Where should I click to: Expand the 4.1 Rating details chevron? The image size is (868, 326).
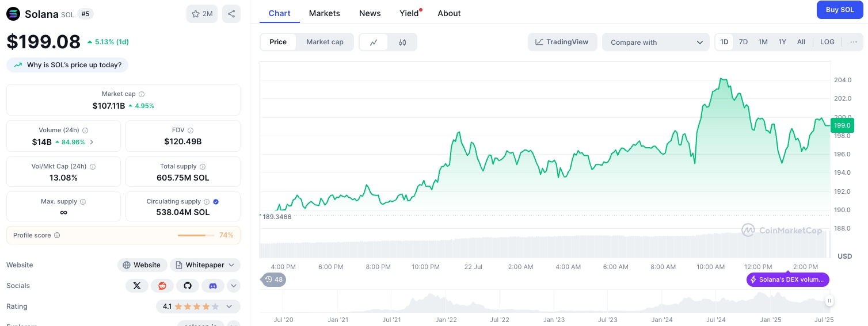(229, 306)
